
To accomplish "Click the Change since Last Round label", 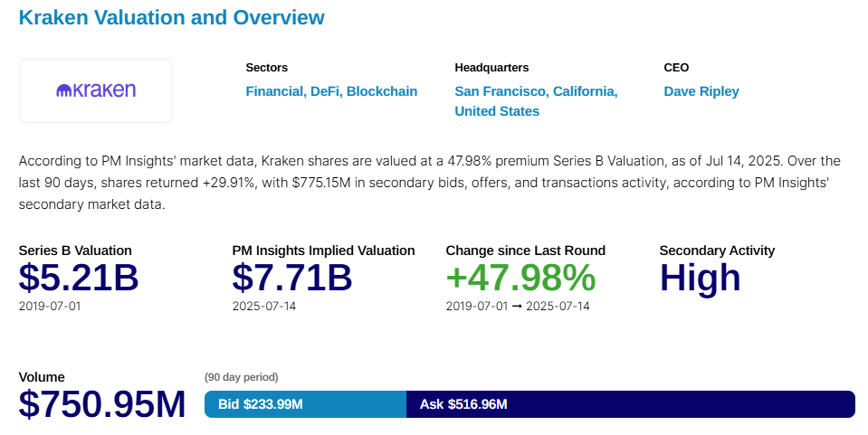I will pyautogui.click(x=526, y=251).
